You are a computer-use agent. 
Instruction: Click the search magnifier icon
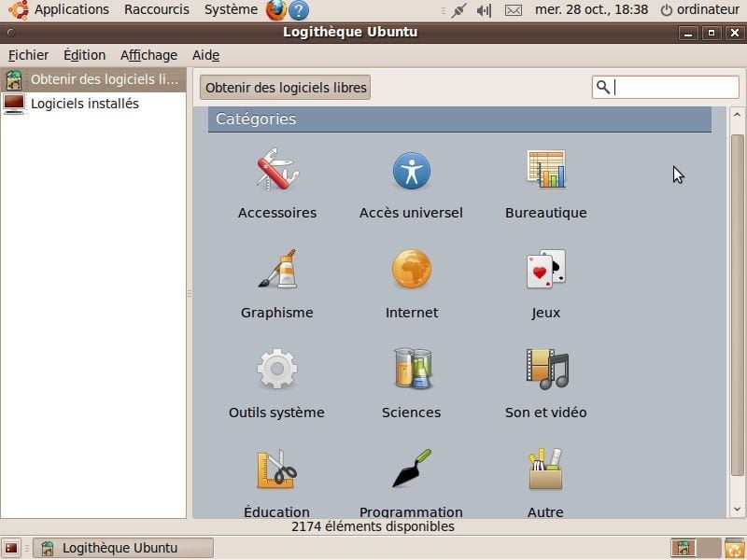602,87
